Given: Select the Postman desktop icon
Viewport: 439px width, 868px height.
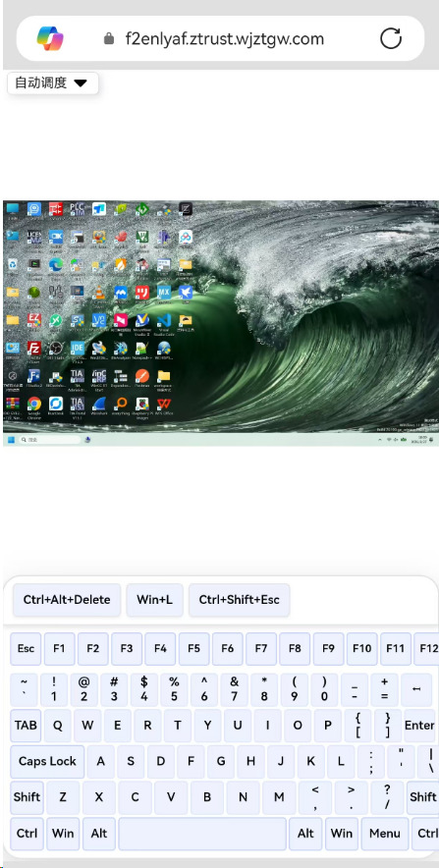Looking at the screenshot, I should [142, 377].
